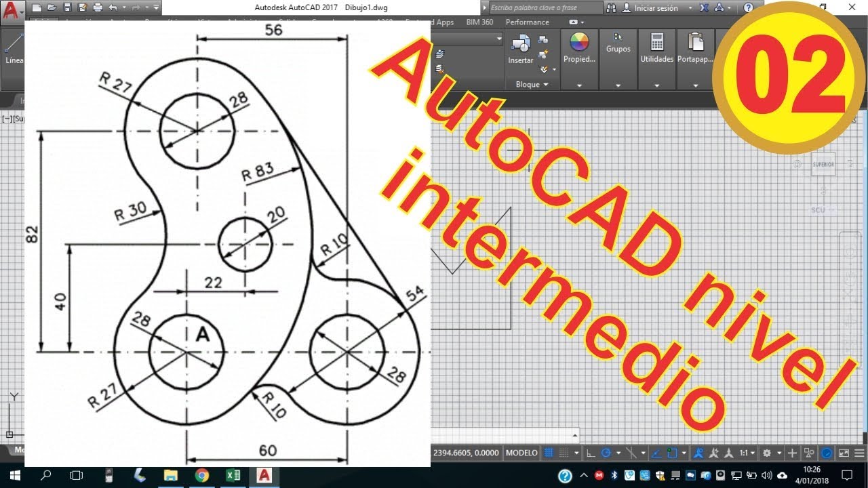
Task: Expand the arrow below Propiedades panel
Action: [579, 85]
